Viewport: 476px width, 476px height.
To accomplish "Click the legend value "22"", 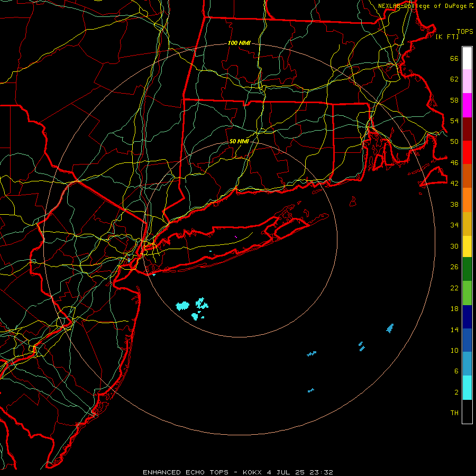I will coord(454,288).
